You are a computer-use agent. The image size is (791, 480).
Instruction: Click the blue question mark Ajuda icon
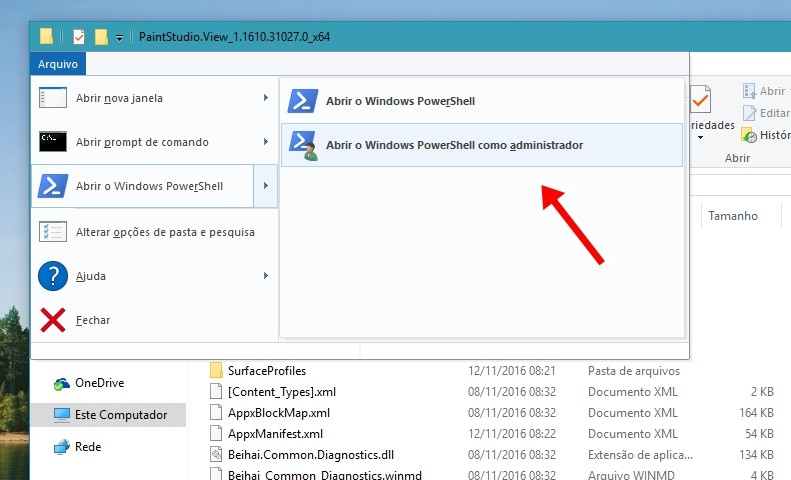pos(53,276)
